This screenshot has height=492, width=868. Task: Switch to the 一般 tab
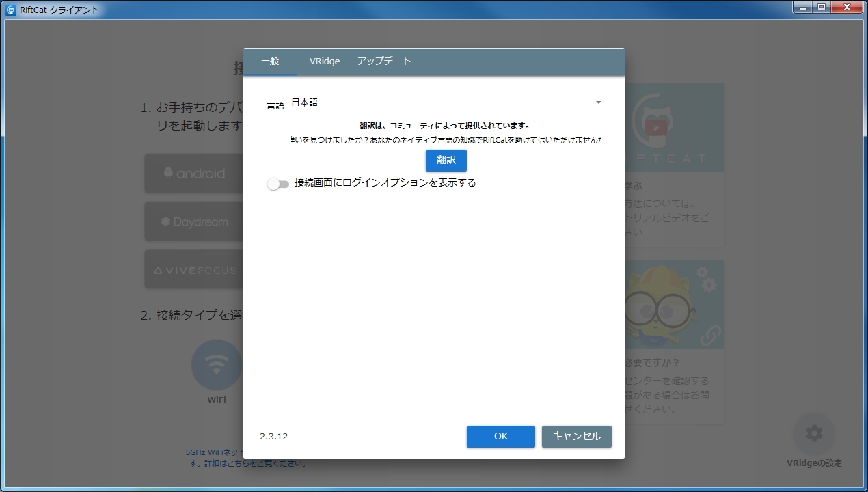pos(270,61)
